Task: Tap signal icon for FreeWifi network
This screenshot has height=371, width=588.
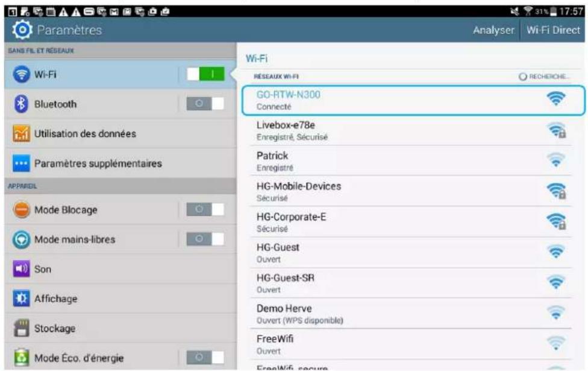Action: click(x=555, y=343)
